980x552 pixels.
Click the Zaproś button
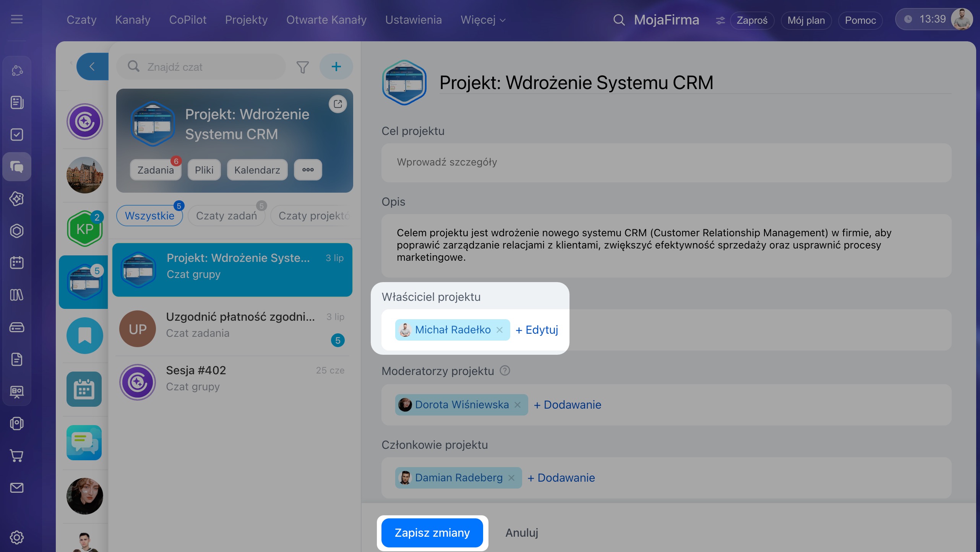(x=752, y=20)
